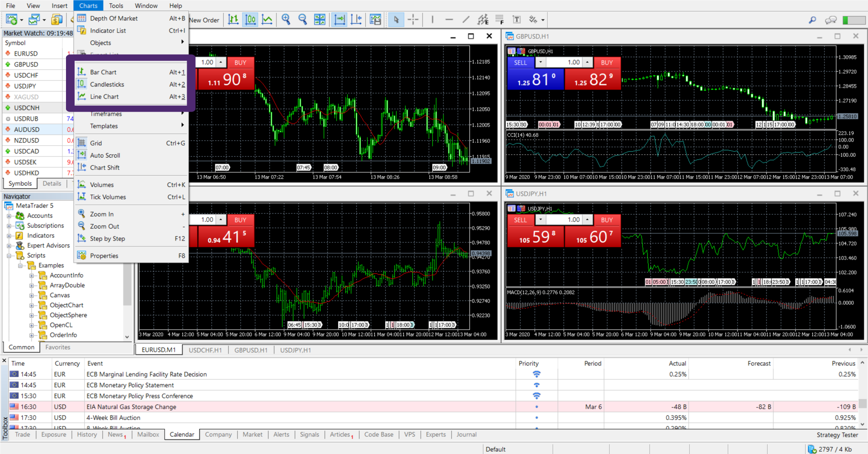This screenshot has width=868, height=454.
Task: Select the crosshair cursor tool
Action: coord(413,19)
